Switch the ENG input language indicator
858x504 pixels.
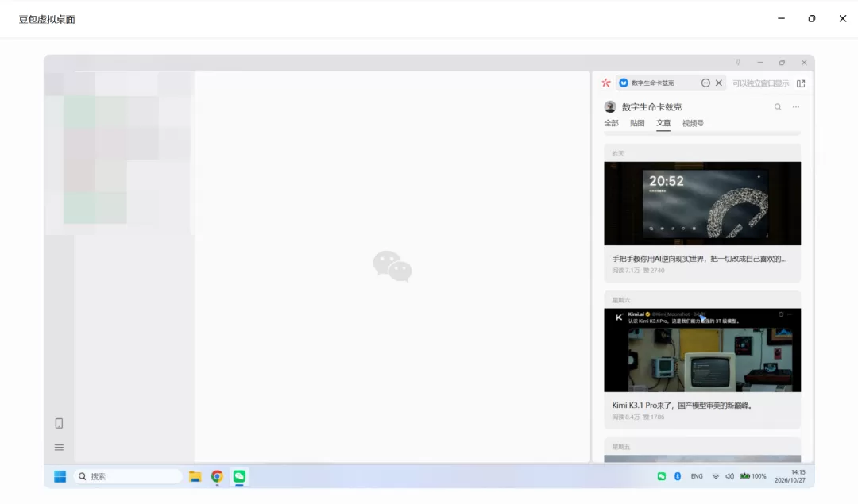pyautogui.click(x=697, y=476)
